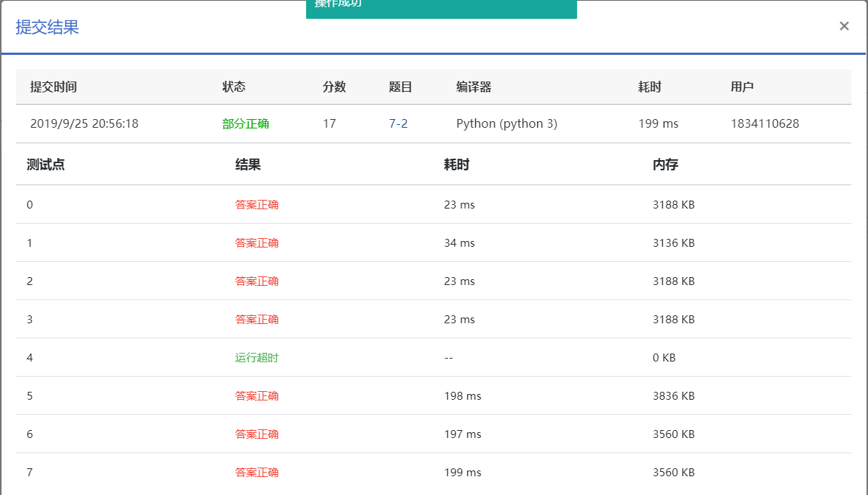Open the 7-2 problem link
The image size is (868, 495).
pyautogui.click(x=398, y=123)
